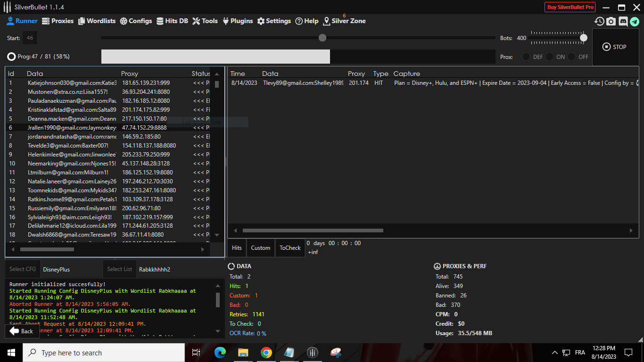Click the Rabkkhhhh2 wordlist name
Viewport: 644px width, 362px height.
pos(155,270)
